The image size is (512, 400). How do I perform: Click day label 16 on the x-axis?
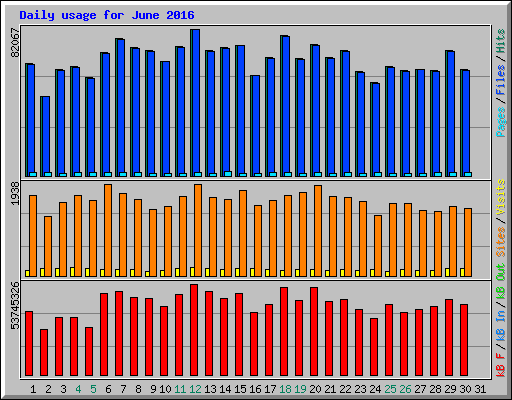click(255, 389)
